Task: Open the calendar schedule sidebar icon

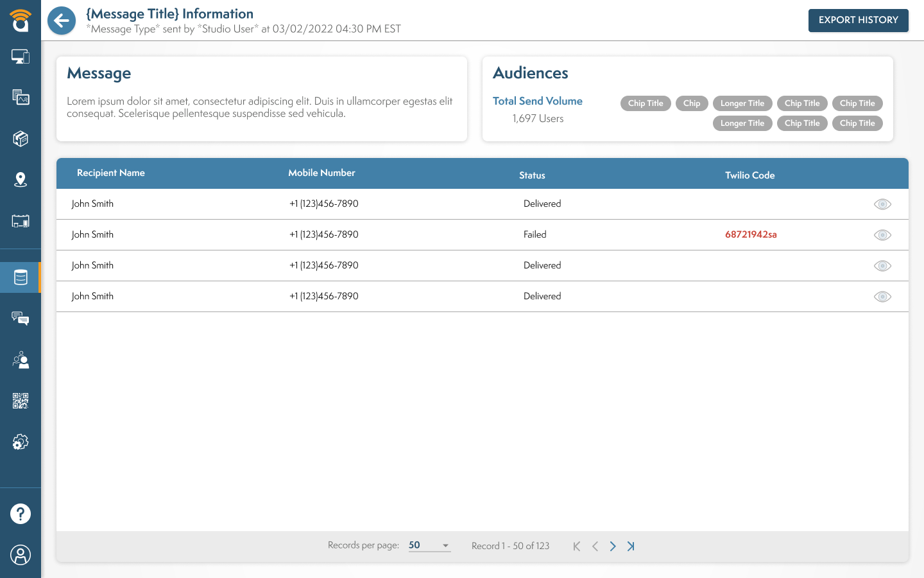Action: (21, 221)
